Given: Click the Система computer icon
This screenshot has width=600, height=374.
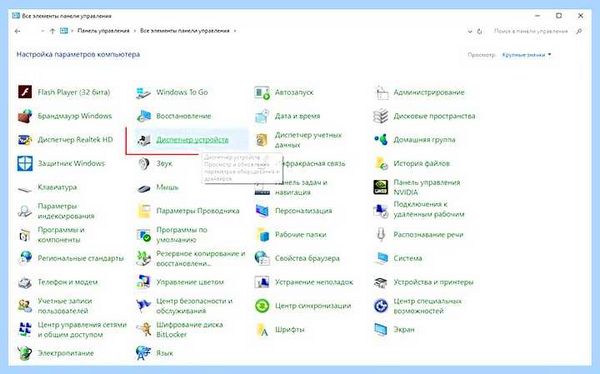Looking at the screenshot, I should [x=381, y=258].
